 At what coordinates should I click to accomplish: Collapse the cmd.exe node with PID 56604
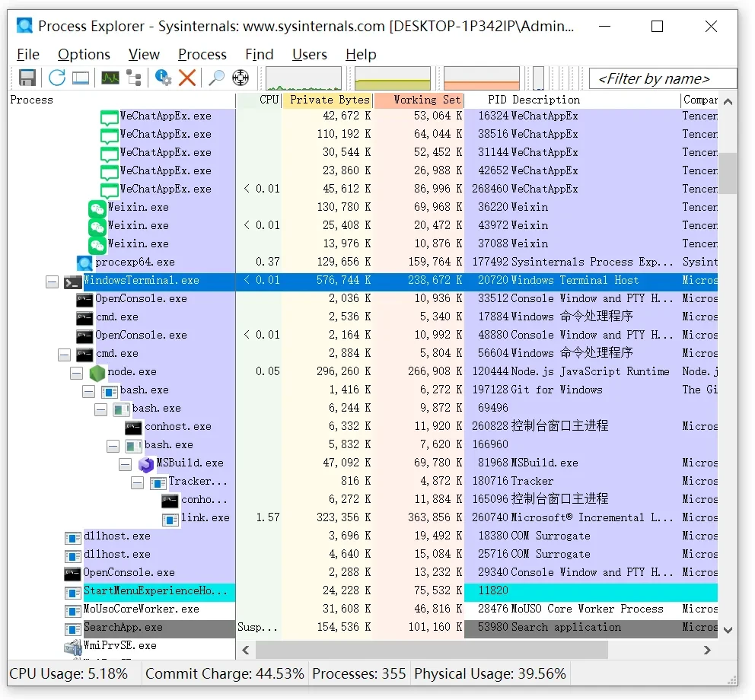64,355
